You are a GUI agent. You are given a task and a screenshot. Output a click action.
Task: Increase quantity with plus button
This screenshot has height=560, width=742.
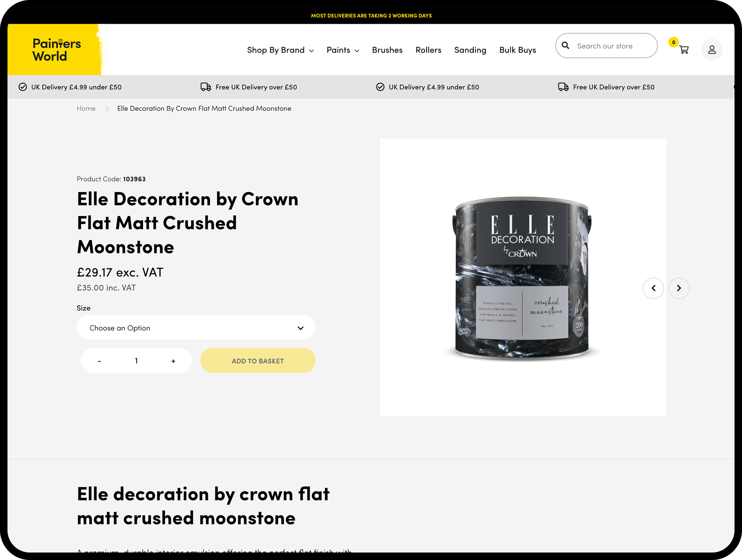(x=173, y=361)
